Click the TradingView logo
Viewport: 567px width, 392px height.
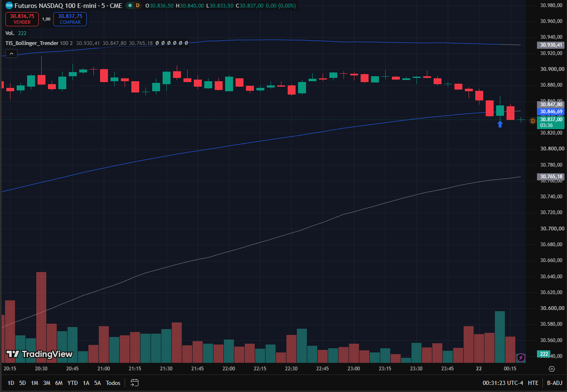click(x=40, y=354)
